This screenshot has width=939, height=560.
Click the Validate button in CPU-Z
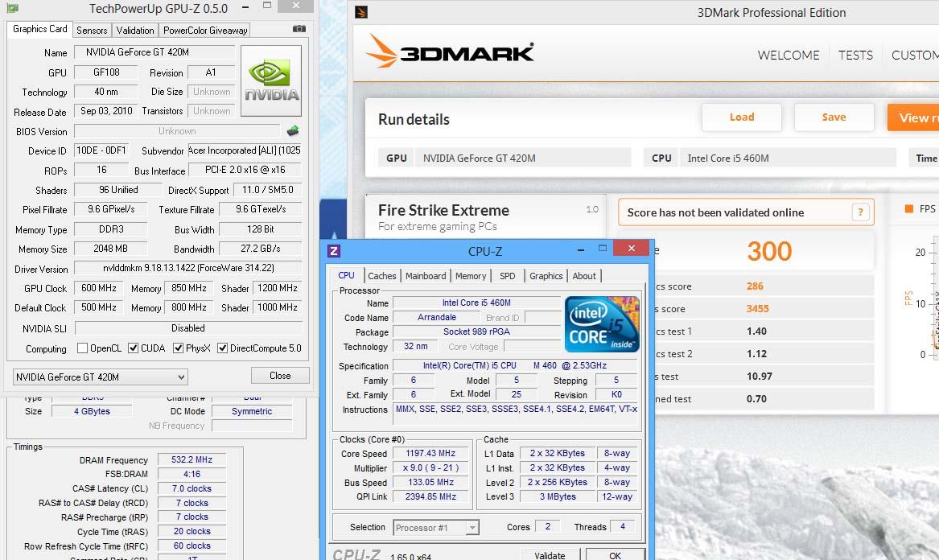point(550,555)
